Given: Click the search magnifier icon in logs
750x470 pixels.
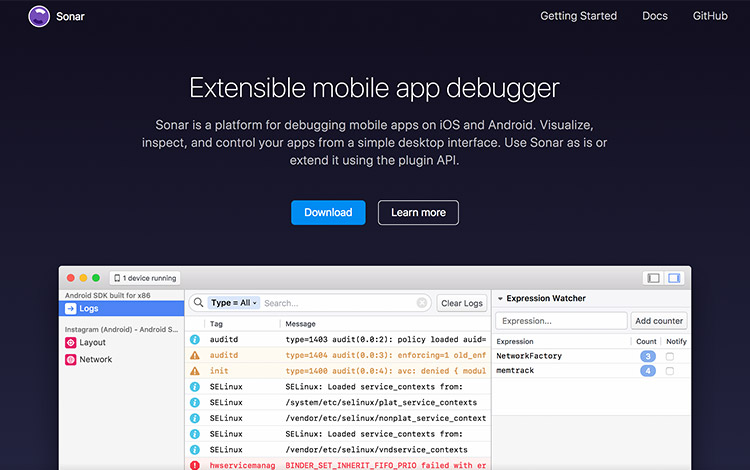Looking at the screenshot, I should 198,303.
